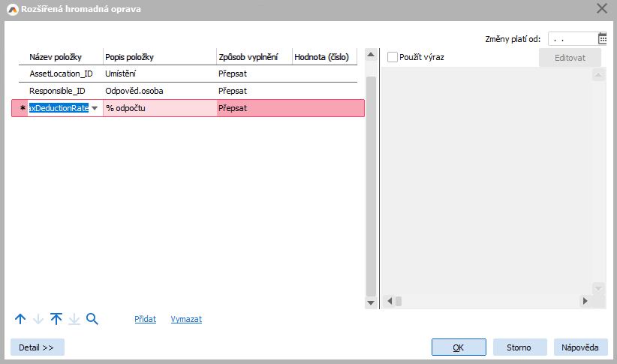Click the move to bottom arrow icon

74,319
